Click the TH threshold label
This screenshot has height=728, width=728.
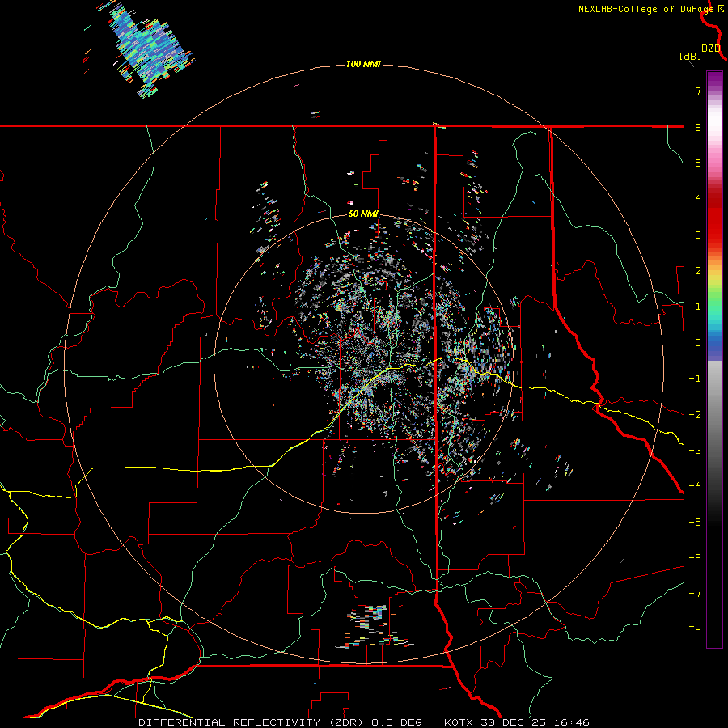pyautogui.click(x=695, y=629)
